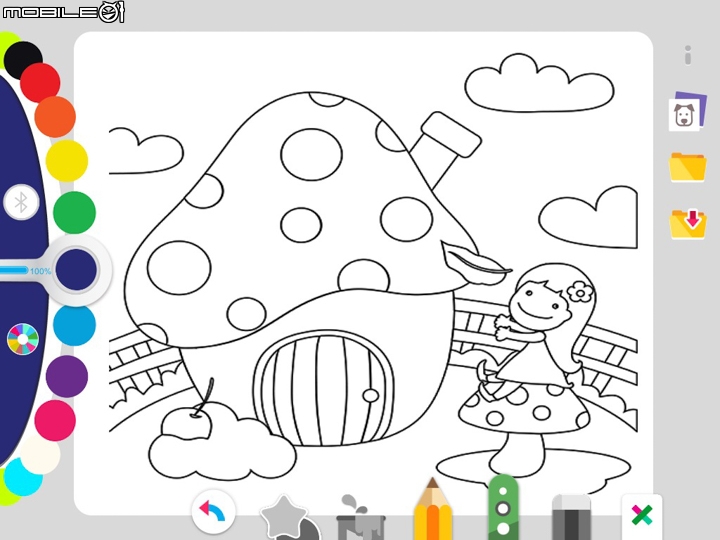The width and height of the screenshot is (720, 540).
Task: Choose the paint bucket fill tool
Action: [360, 518]
